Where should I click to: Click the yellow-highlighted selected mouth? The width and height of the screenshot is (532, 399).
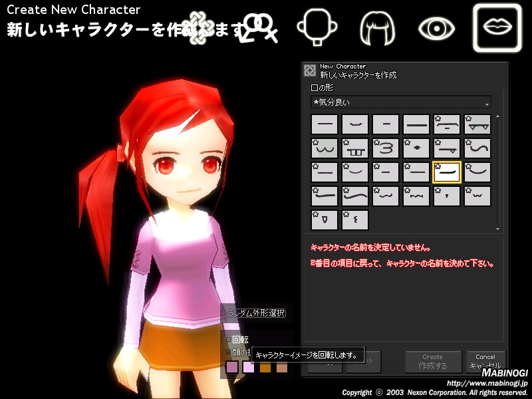coord(446,172)
